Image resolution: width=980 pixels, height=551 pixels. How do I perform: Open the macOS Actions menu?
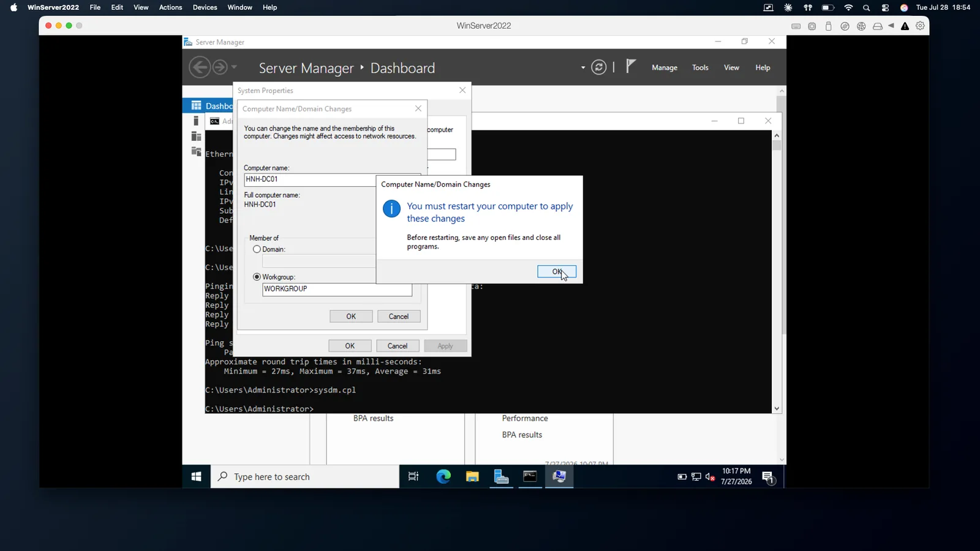click(x=170, y=7)
